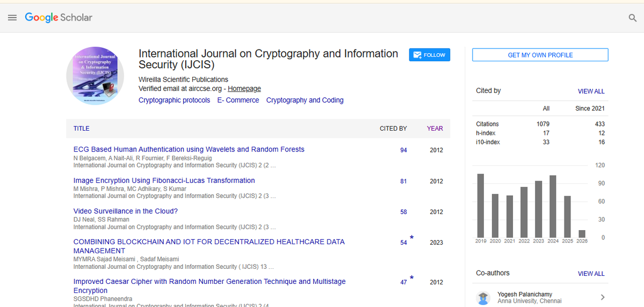Open ECG Based Human Authentication article

click(x=189, y=149)
